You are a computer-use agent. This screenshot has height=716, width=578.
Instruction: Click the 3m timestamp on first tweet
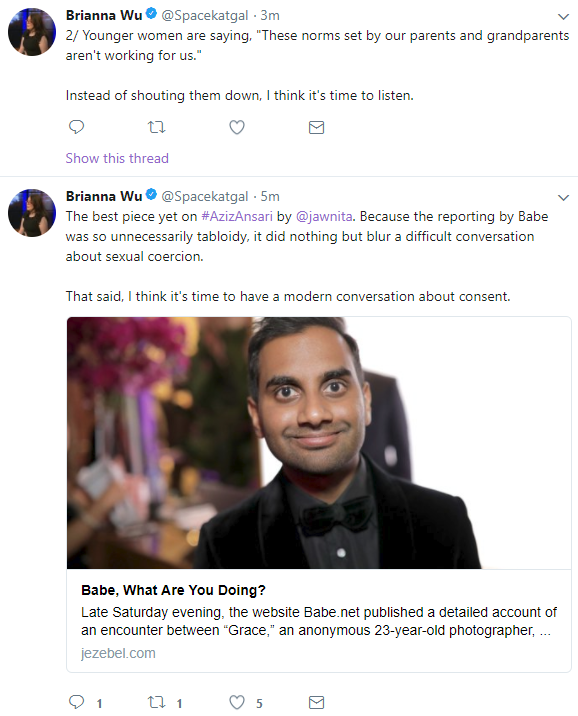270,16
